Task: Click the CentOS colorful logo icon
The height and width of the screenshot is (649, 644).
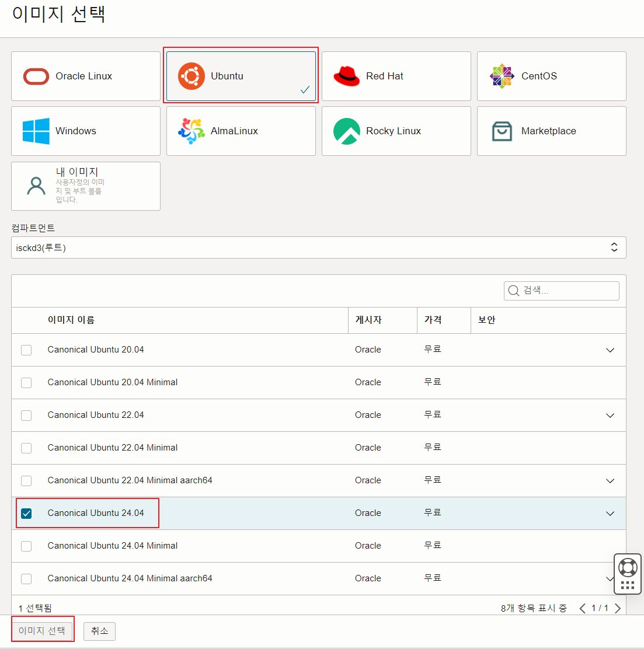Action: pyautogui.click(x=502, y=76)
